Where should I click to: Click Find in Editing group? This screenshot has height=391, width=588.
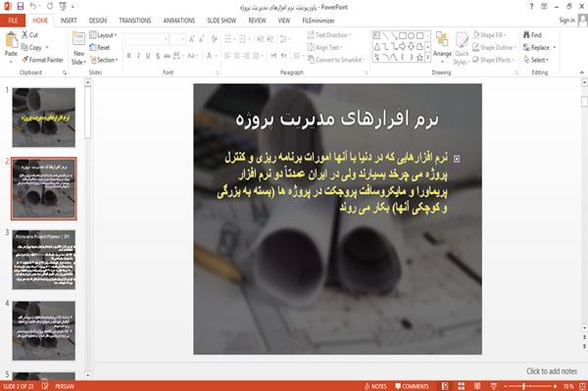coord(532,35)
